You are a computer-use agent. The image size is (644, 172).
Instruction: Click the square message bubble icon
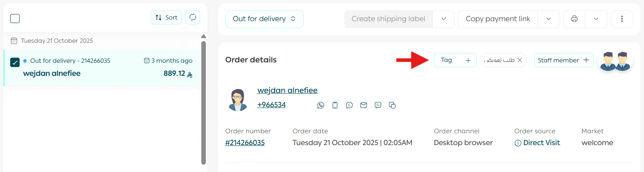coord(378,105)
